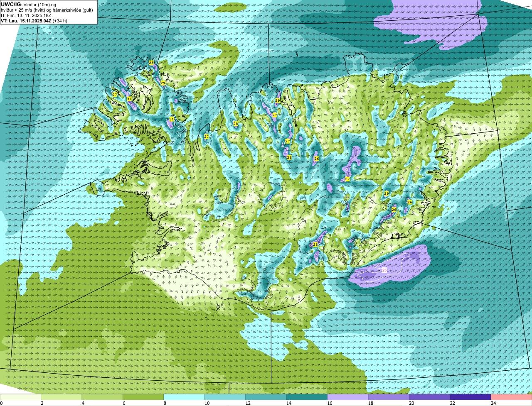This screenshot has width=532, height=406.
Task: Pick the 12–14 m/s teal swatch
Action: [x=266, y=397]
